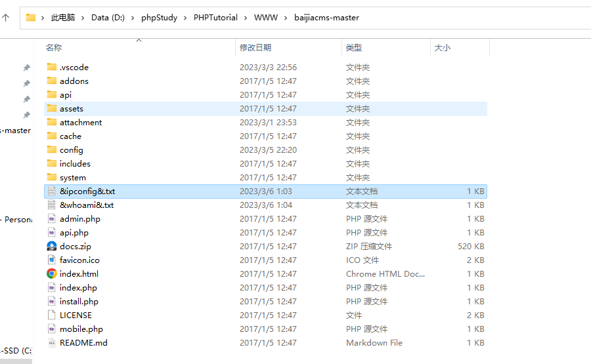Click the 520 KB size cell
This screenshot has height=364, width=591.
(471, 246)
